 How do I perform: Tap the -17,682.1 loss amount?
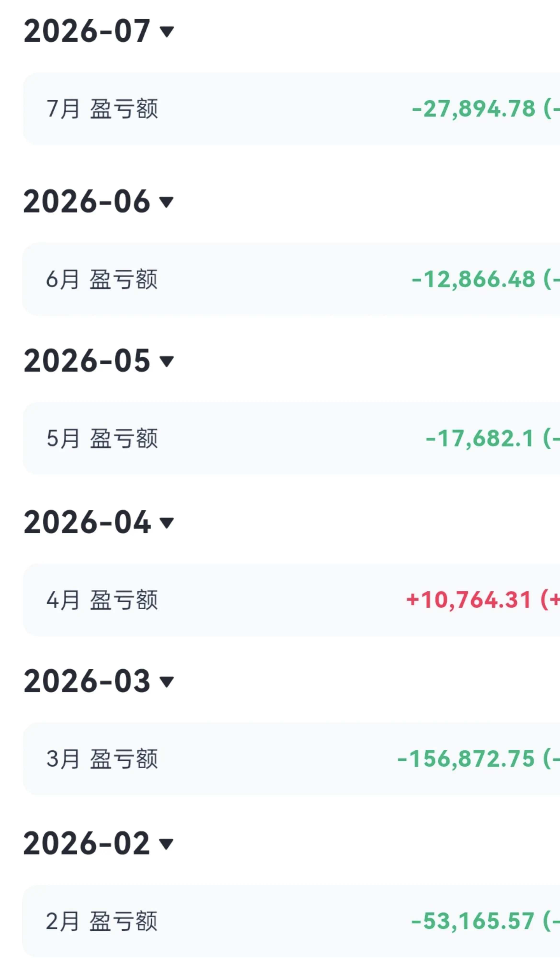tap(480, 438)
